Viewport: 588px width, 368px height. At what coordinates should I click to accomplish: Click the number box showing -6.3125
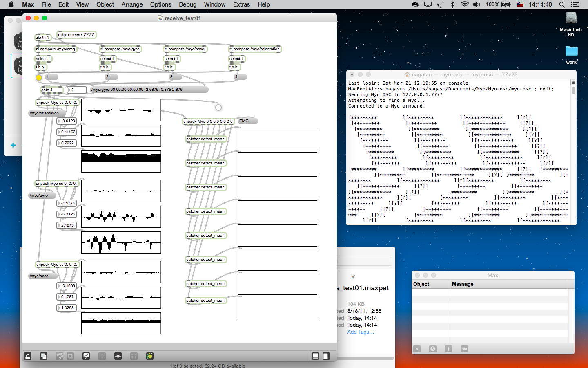coord(67,214)
